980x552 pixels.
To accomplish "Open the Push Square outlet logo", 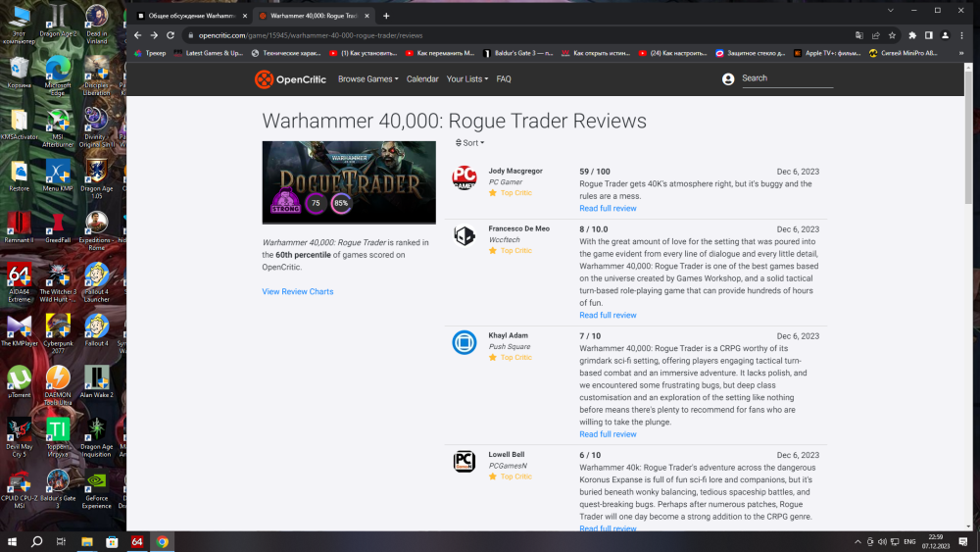I will pos(465,342).
